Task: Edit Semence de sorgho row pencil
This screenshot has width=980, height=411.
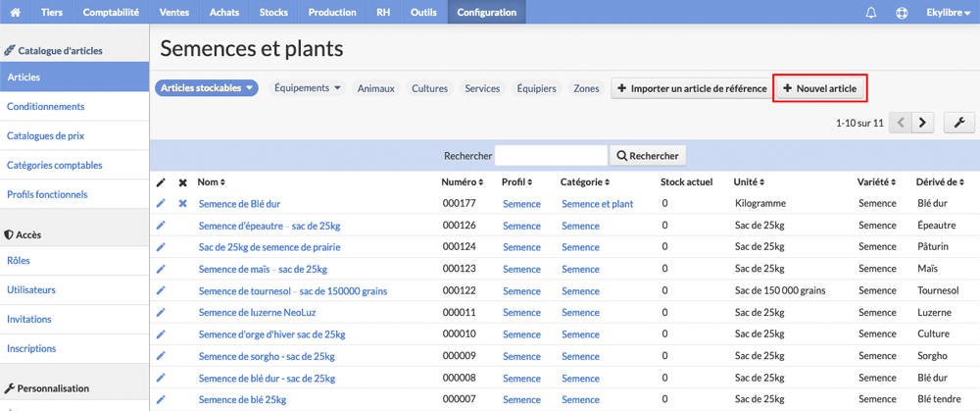Action: [x=161, y=355]
